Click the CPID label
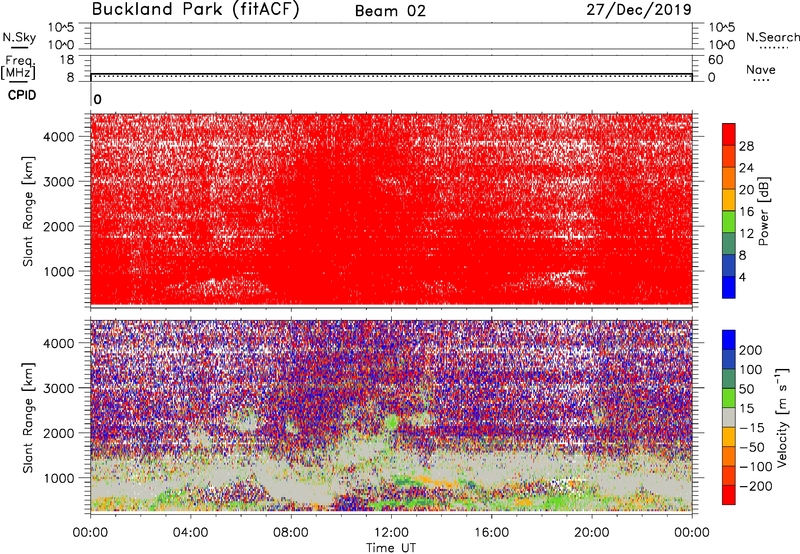 click(x=22, y=95)
